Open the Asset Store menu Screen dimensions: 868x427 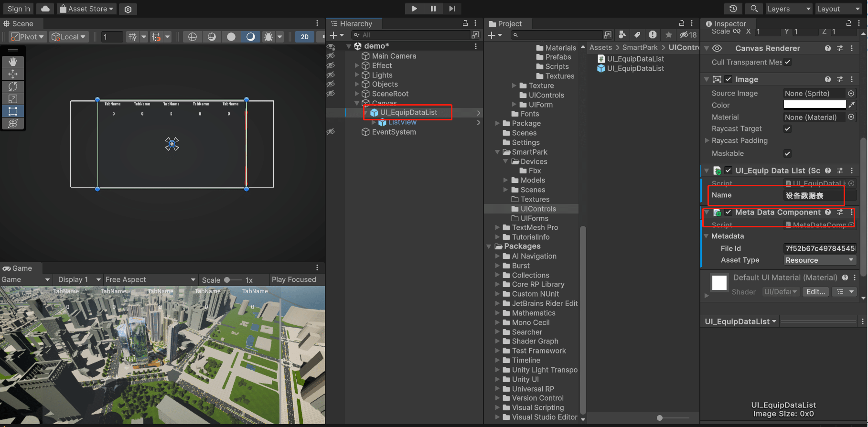click(x=87, y=9)
